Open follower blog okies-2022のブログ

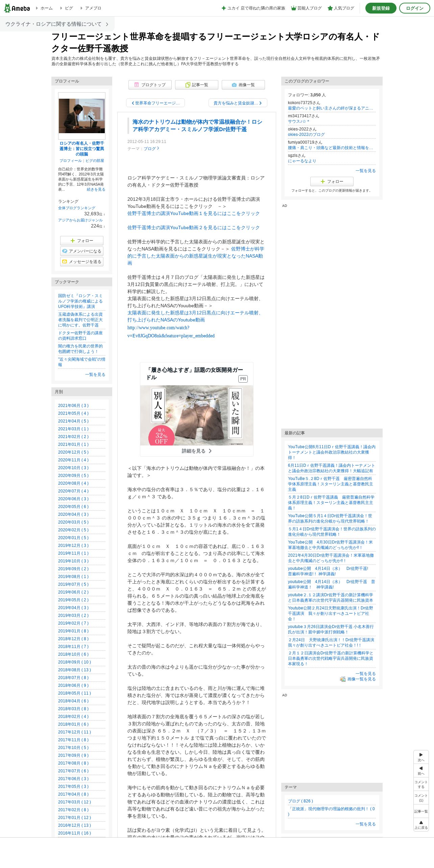click(x=306, y=135)
